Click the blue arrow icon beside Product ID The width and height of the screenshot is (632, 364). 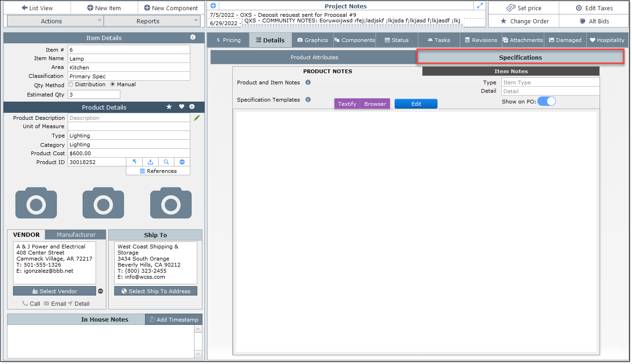pyautogui.click(x=134, y=162)
